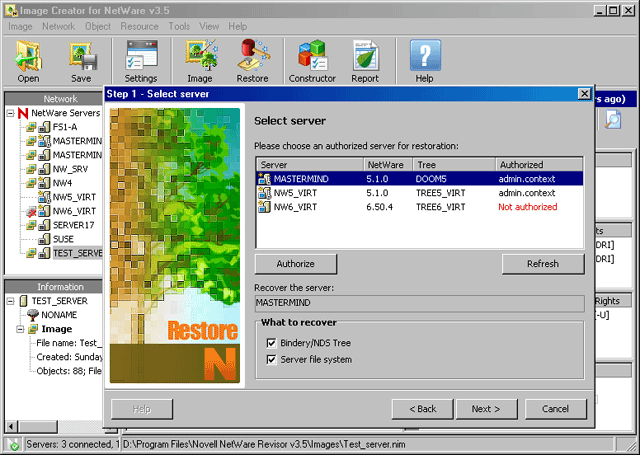Image resolution: width=640 pixels, height=455 pixels.
Task: Collapse the Image node in Information
Action: [x=20, y=328]
